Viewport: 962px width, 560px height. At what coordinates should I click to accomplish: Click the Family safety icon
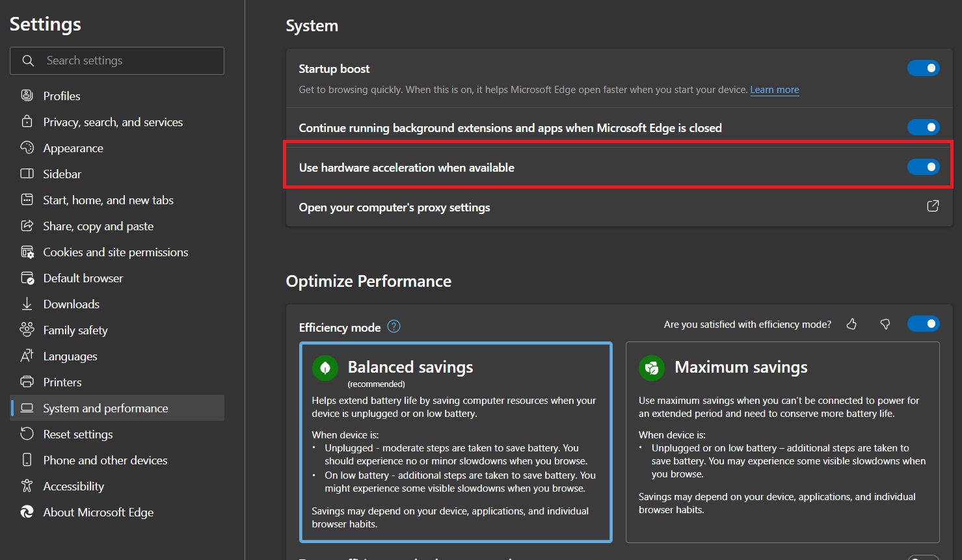click(x=27, y=330)
